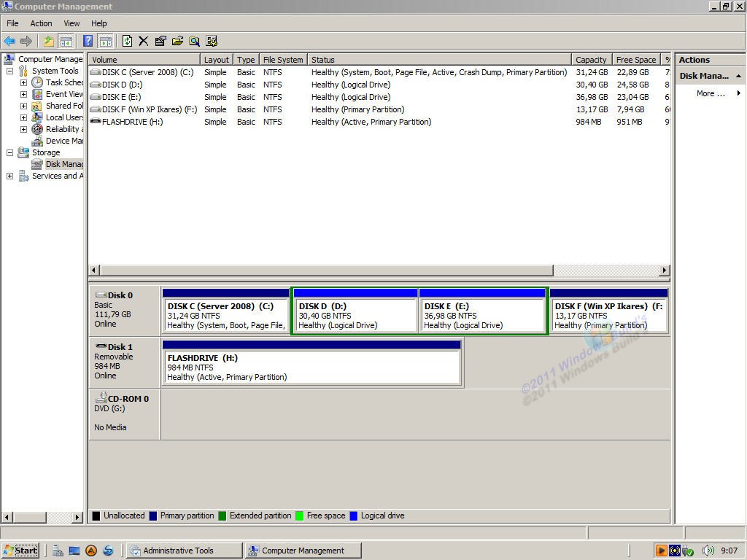Select DISK F (Win XP Ikares) row
Screen dimensions: 747x560
click(x=379, y=109)
